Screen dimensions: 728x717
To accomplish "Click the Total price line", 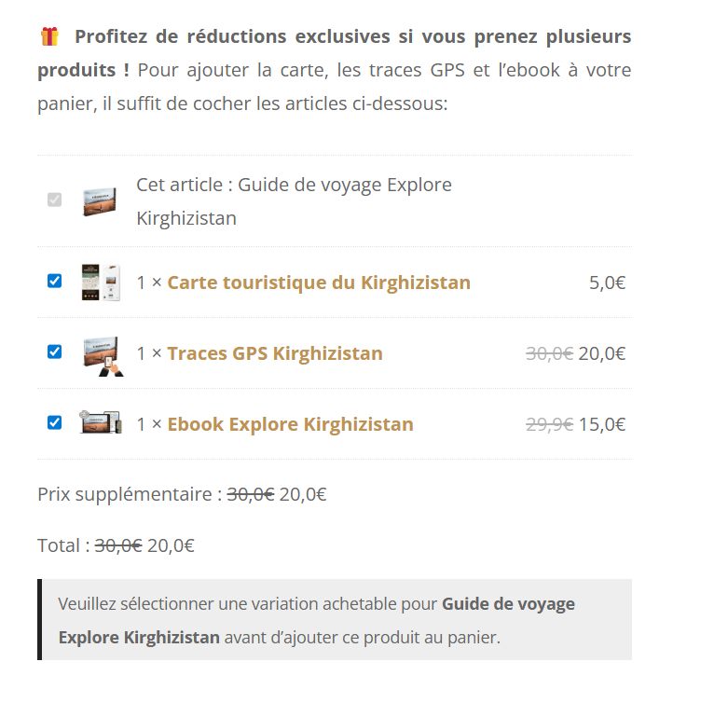I will (x=116, y=545).
